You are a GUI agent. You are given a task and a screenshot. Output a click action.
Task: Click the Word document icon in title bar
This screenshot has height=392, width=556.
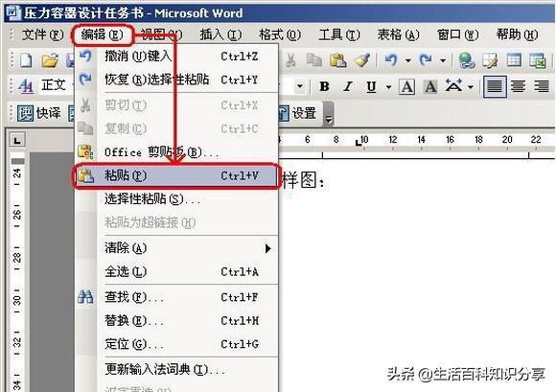pos(12,12)
